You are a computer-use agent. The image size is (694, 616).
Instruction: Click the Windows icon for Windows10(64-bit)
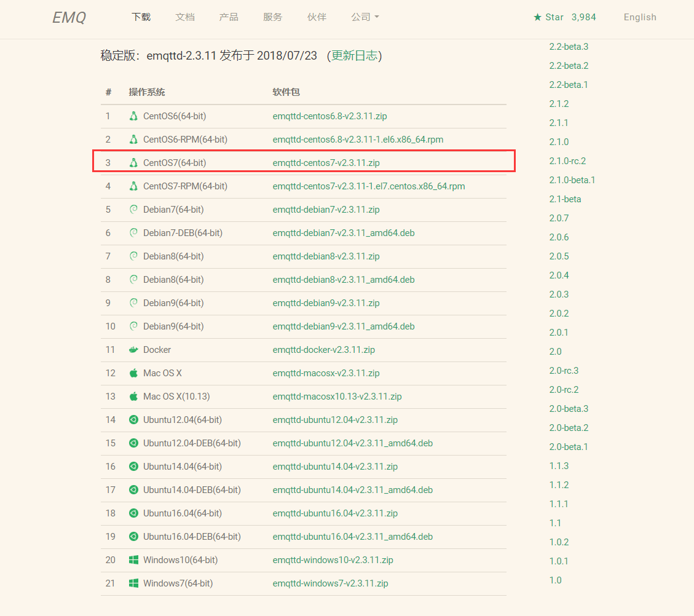click(x=133, y=560)
